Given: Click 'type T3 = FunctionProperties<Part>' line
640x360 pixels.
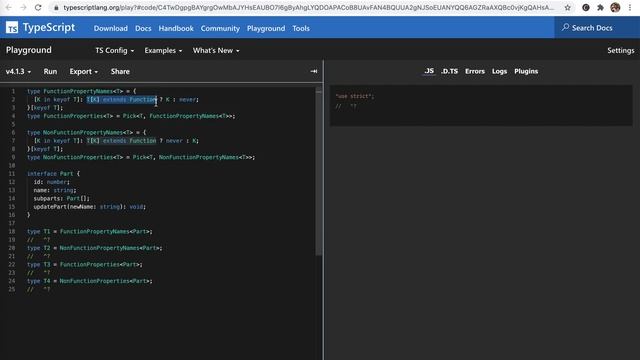Looking at the screenshot, I should pyautogui.click(x=84, y=264).
